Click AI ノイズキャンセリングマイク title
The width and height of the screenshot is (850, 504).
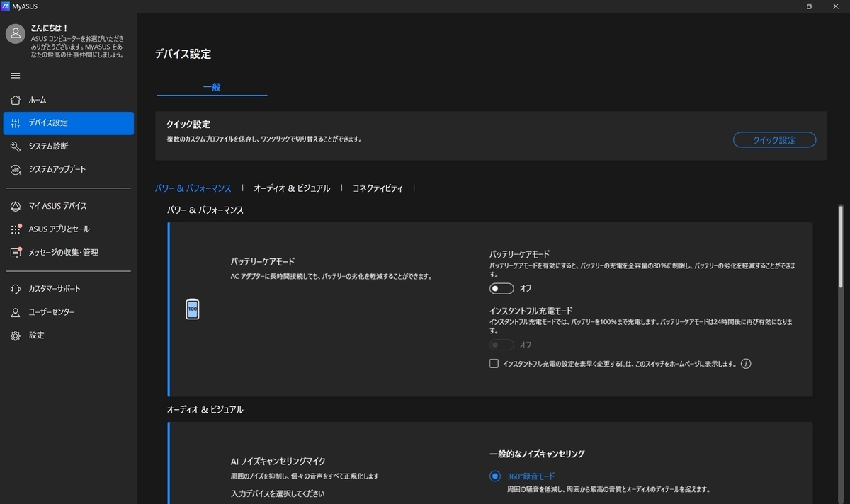pos(278,461)
